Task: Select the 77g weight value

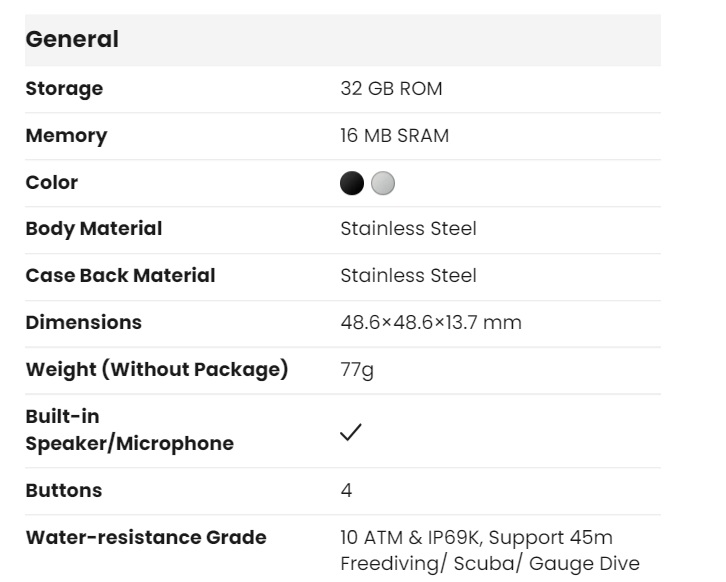Action: (357, 370)
